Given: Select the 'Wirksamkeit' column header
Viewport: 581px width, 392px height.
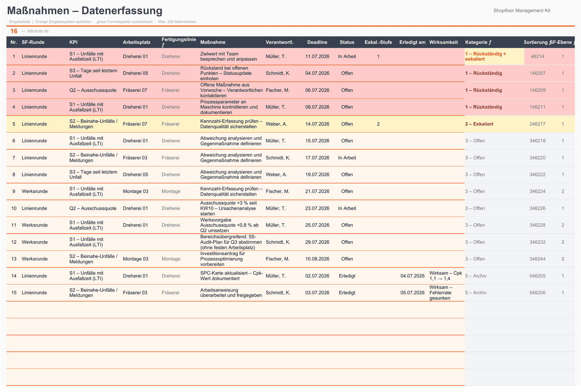Looking at the screenshot, I should [447, 42].
